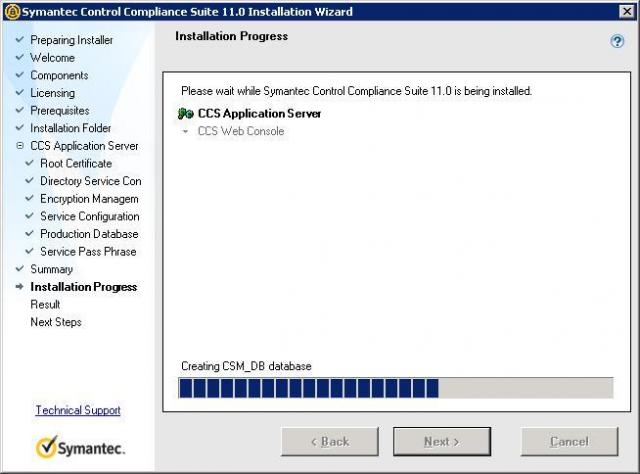Viewport: 640px width, 474px height.
Task: Select the Licensing step
Action: pyautogui.click(x=52, y=93)
